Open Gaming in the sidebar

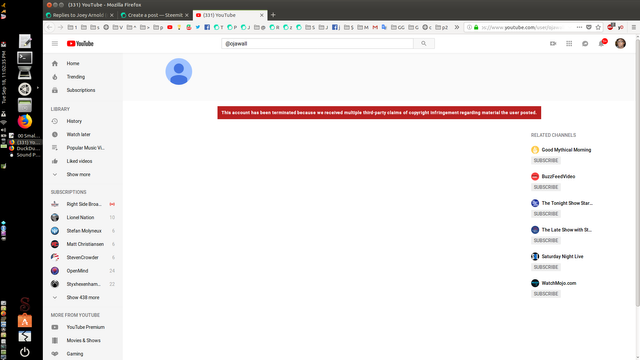tap(83, 354)
